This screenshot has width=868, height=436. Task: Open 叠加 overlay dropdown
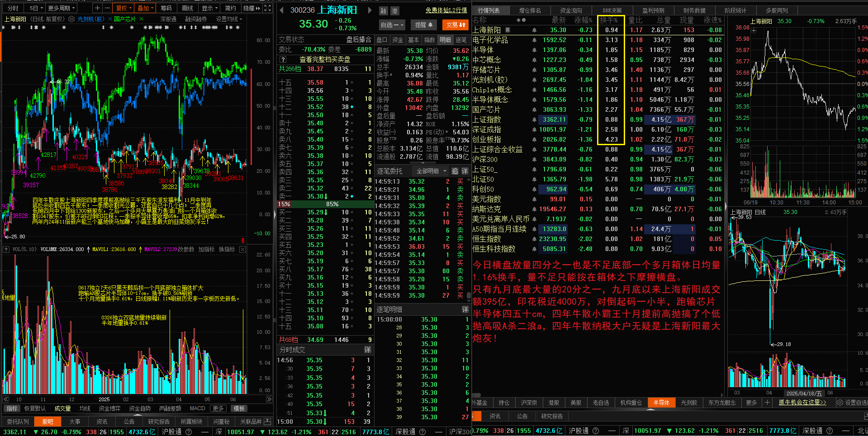click(146, 8)
